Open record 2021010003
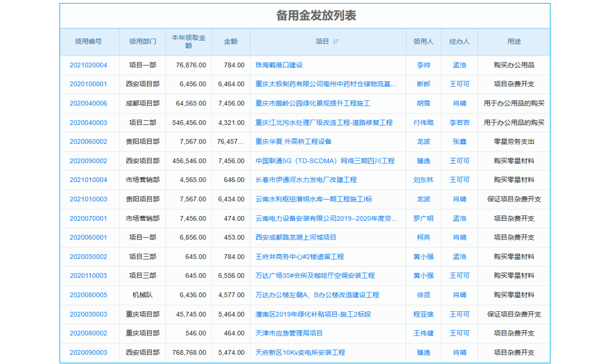The image size is (607, 364). 88,199
